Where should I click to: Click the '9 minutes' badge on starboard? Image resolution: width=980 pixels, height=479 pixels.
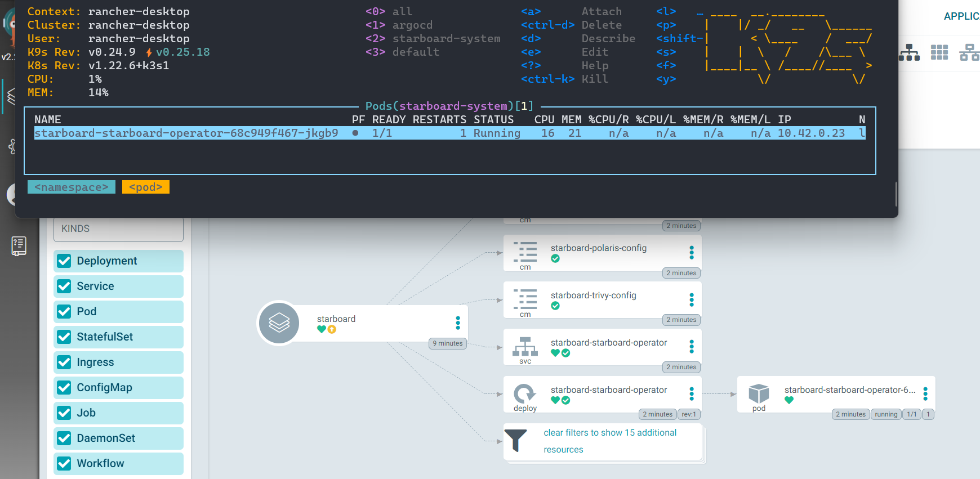tap(448, 343)
